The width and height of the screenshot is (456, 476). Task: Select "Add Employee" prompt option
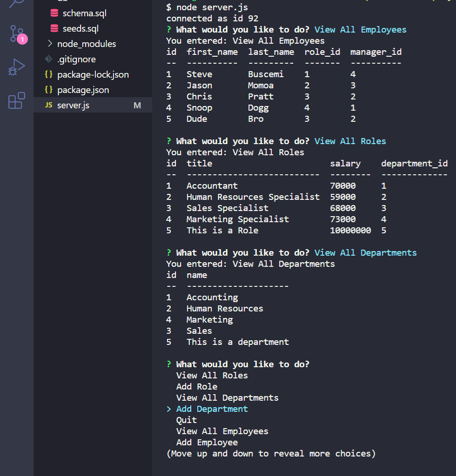pyautogui.click(x=207, y=443)
